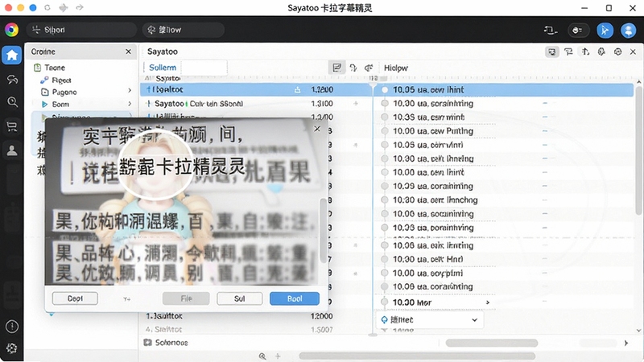The image size is (644, 362).
Task: Click the globe icon in Sayatoo header
Action: point(601,51)
